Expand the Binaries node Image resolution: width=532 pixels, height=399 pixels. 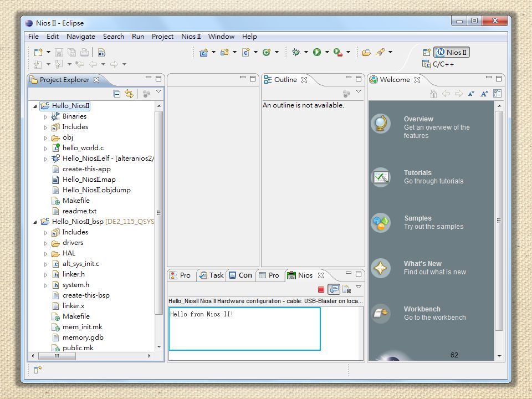click(46, 117)
